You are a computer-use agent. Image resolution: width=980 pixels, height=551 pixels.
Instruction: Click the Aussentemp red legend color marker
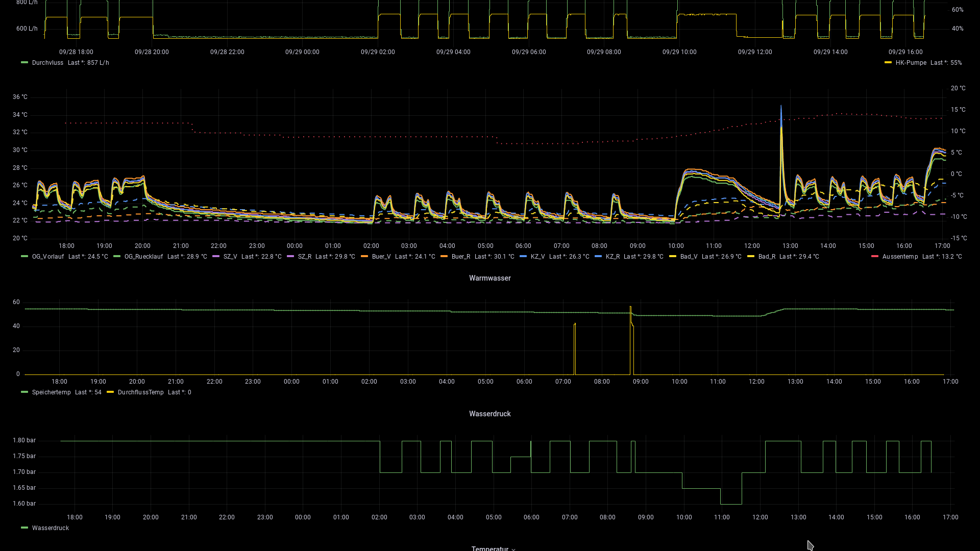tap(875, 257)
